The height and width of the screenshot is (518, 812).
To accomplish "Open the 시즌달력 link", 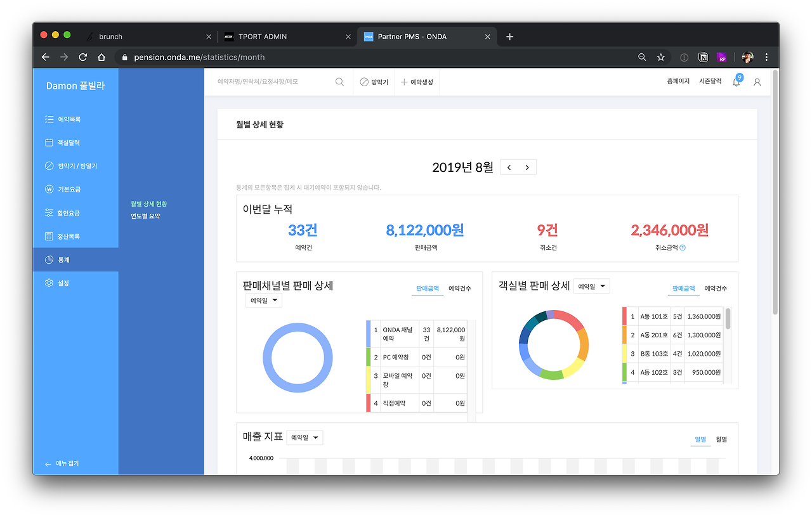I will (710, 81).
